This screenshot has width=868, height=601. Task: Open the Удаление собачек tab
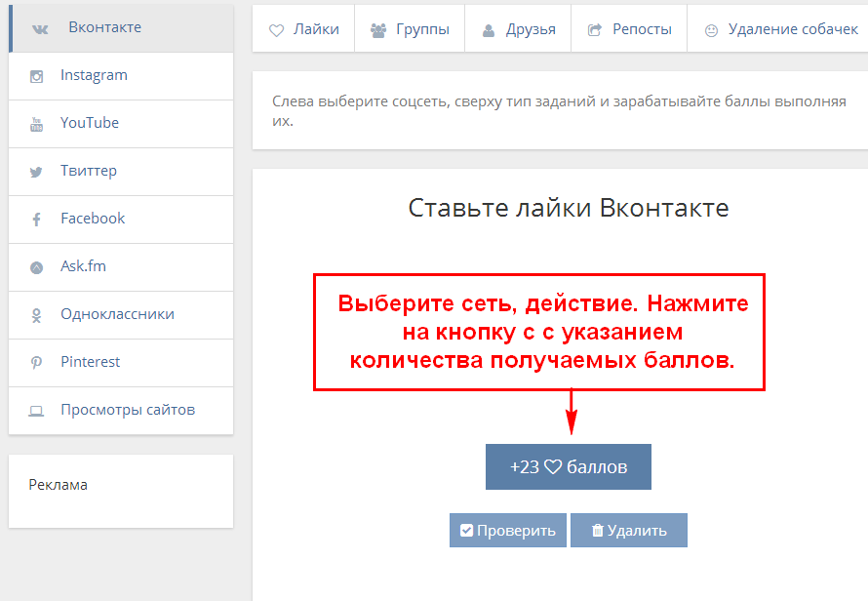coord(777,29)
